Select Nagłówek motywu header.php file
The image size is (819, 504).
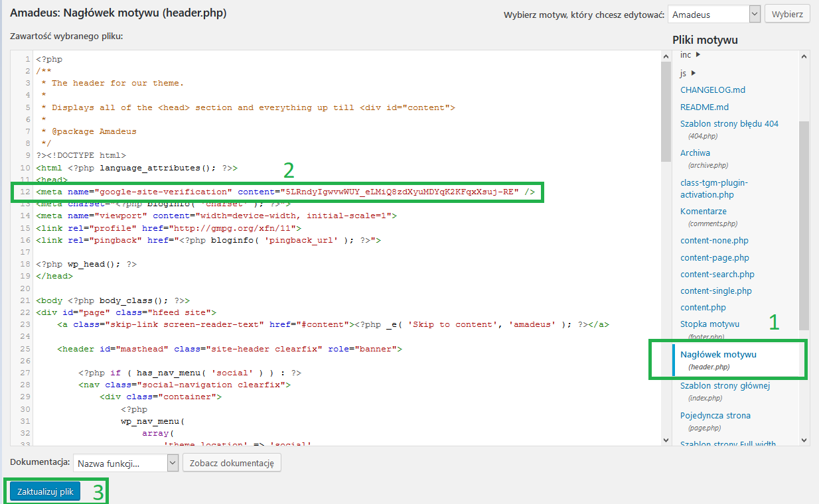click(x=718, y=354)
